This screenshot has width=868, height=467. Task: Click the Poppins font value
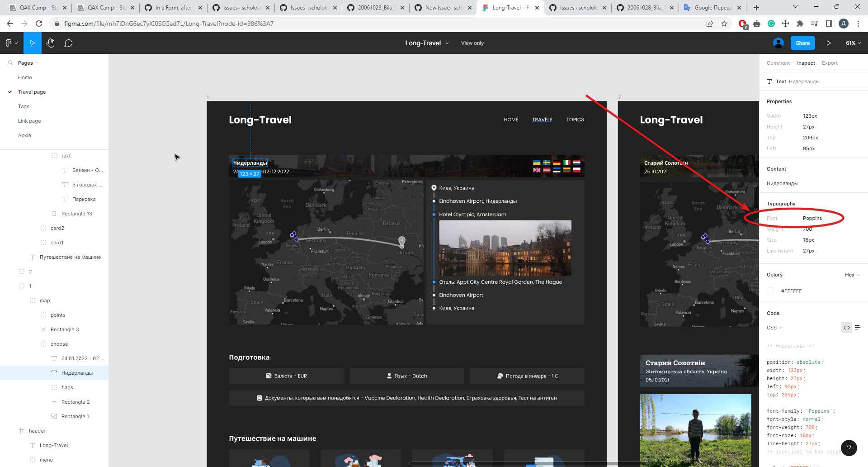(812, 218)
